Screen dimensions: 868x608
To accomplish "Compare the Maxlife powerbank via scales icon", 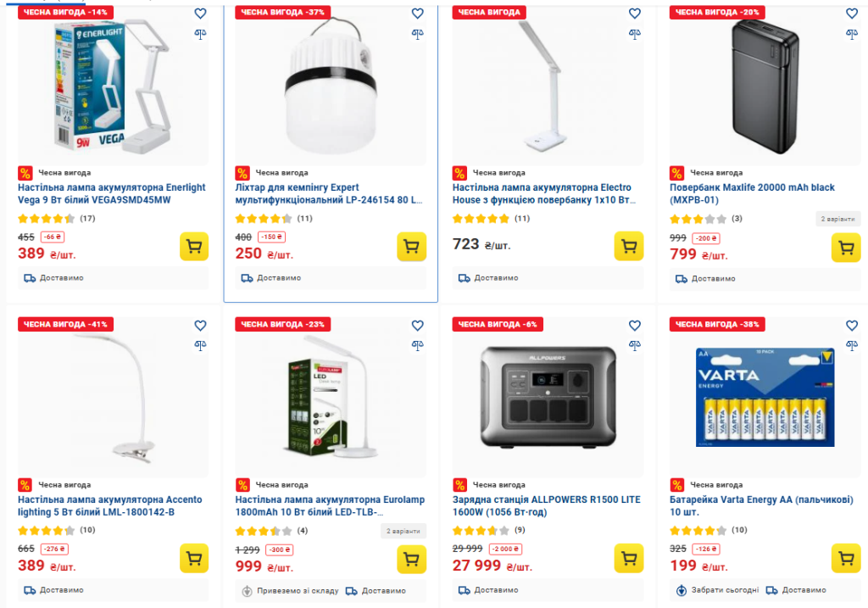I will tap(851, 34).
